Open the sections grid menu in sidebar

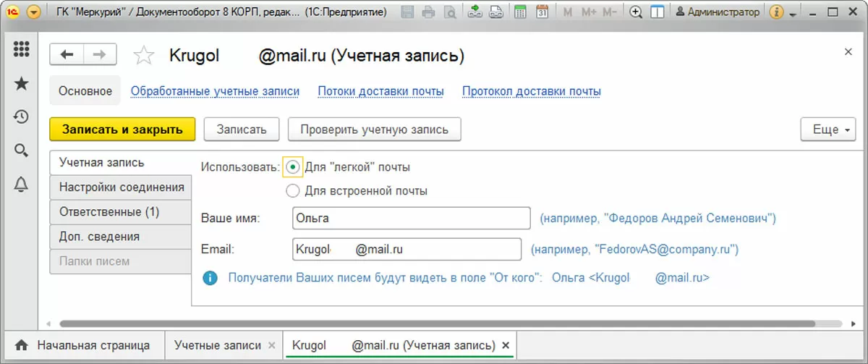tap(21, 49)
